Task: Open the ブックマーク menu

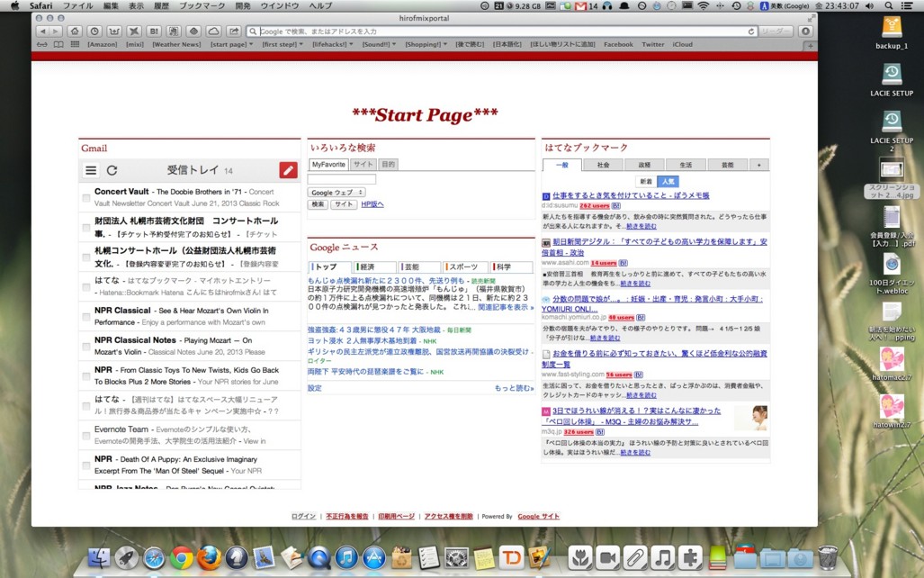Action: [x=202, y=6]
